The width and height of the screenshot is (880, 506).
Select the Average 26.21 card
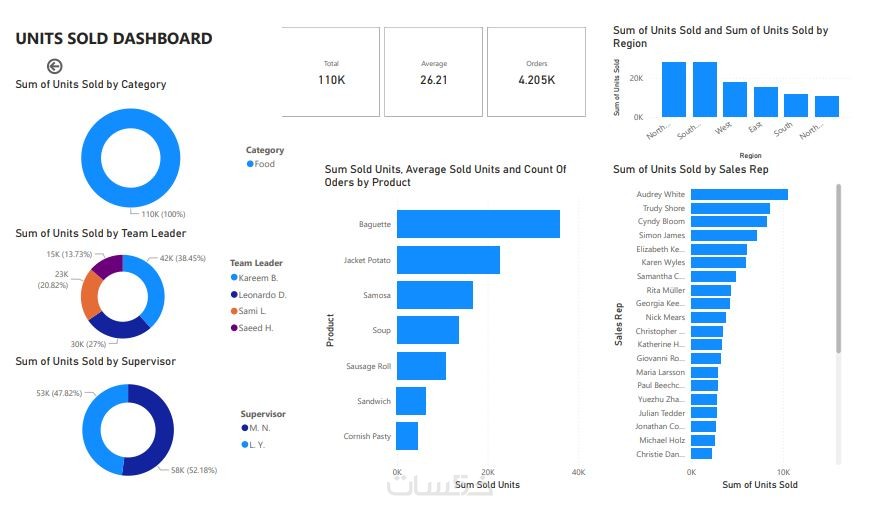tap(434, 72)
